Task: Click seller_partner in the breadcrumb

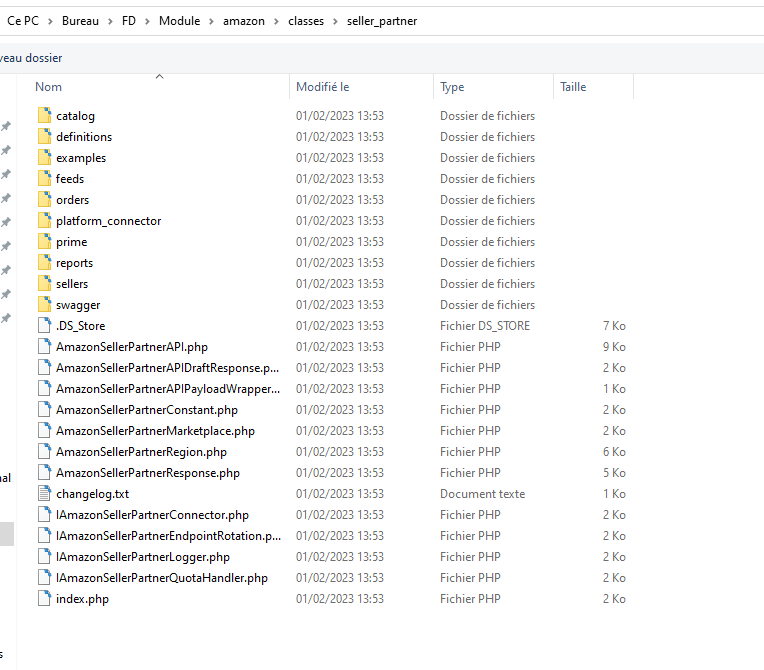Action: 382,21
